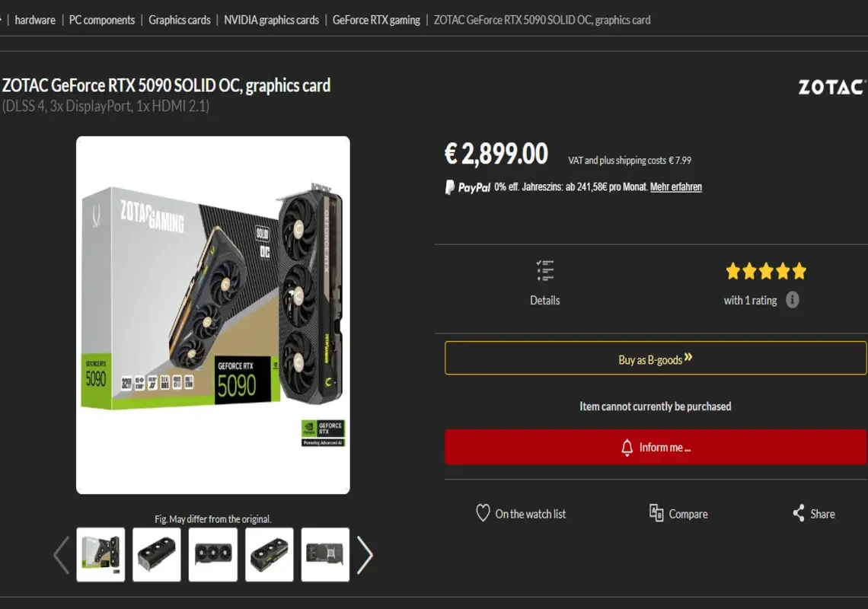Open GeForce RTX gaming breadcrumb
The image size is (868, 609).
tap(376, 20)
